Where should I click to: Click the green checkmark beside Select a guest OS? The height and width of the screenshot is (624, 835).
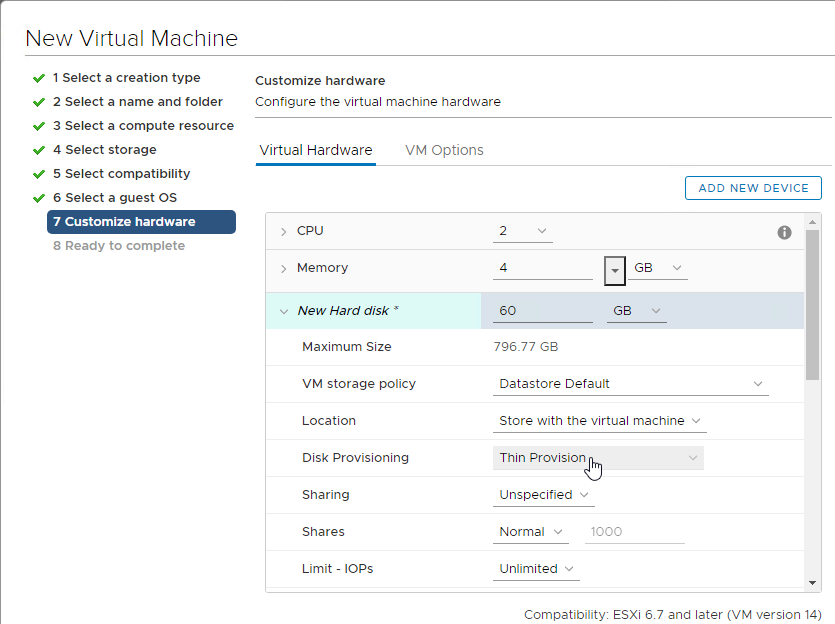pos(39,198)
